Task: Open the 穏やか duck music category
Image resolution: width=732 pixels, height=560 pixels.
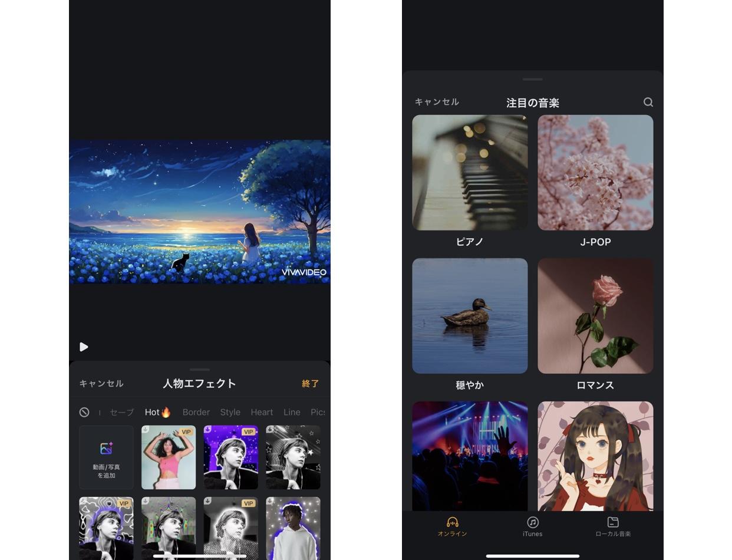Action: (x=470, y=316)
